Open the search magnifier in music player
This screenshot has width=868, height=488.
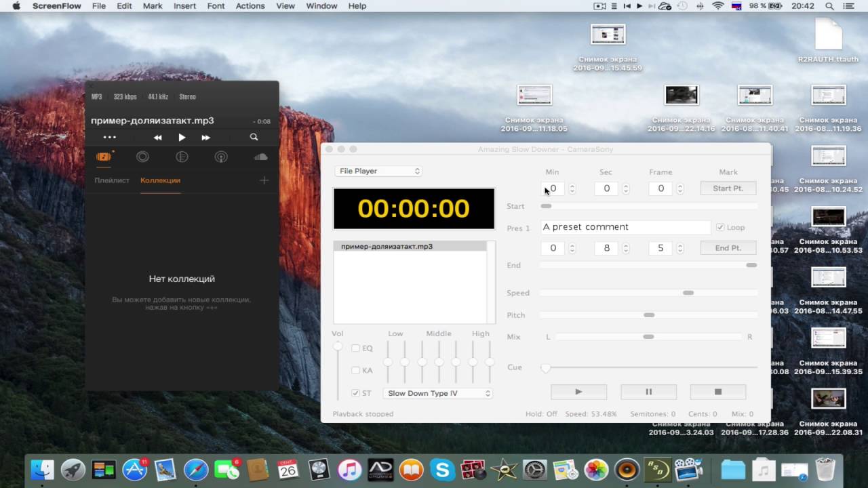coord(254,137)
